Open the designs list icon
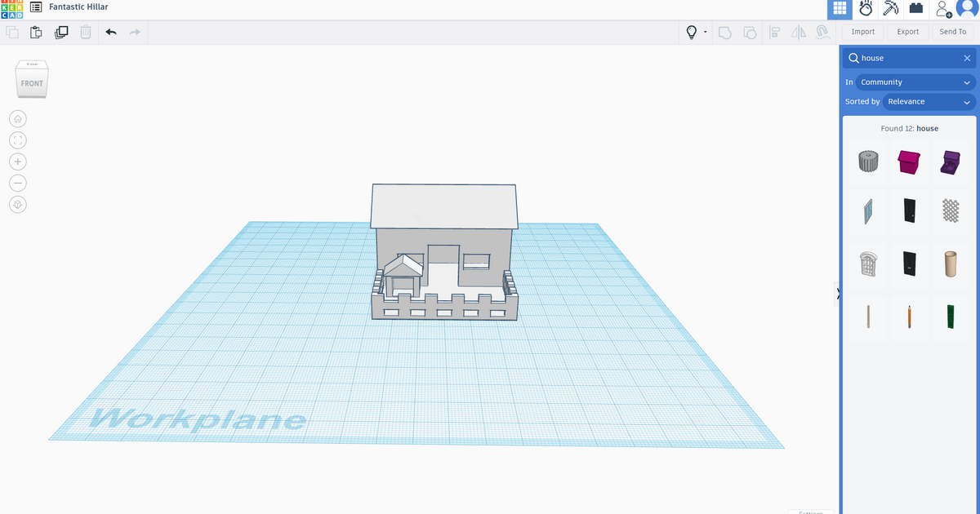Viewport: 980px width, 514px height. click(36, 7)
